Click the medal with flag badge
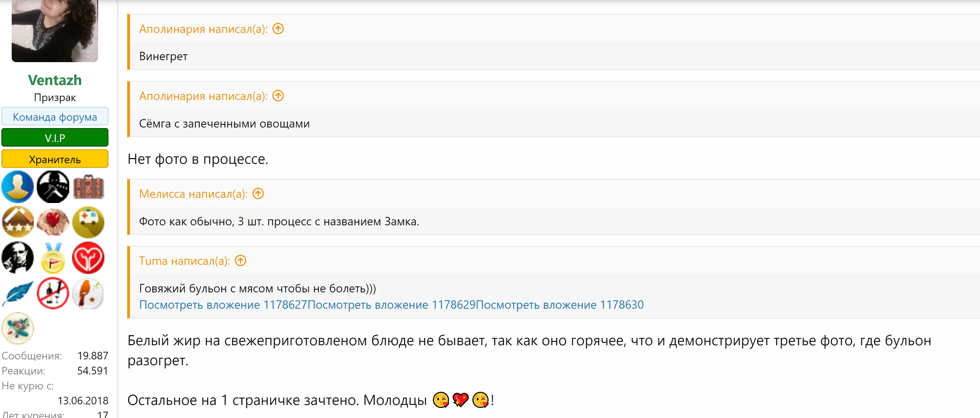980x418 pixels. pos(53,258)
